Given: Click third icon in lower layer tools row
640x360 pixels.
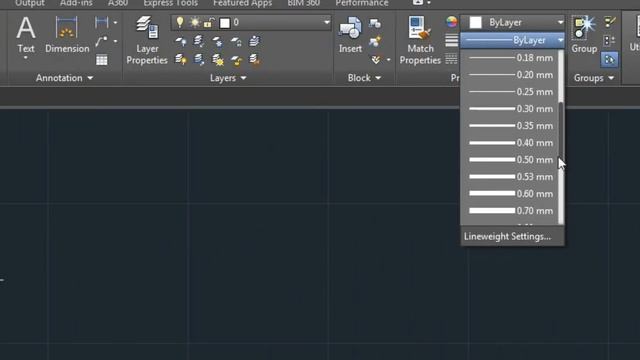Looking at the screenshot, I should coord(218,60).
